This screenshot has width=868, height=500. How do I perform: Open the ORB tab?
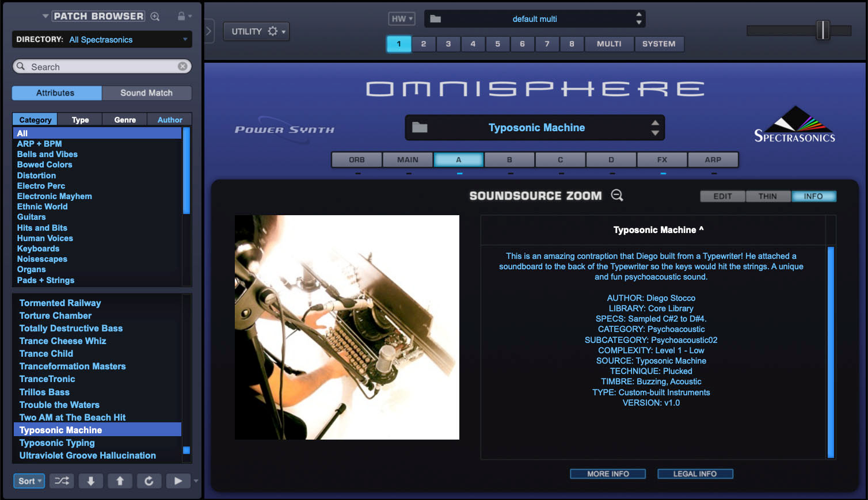(x=357, y=159)
